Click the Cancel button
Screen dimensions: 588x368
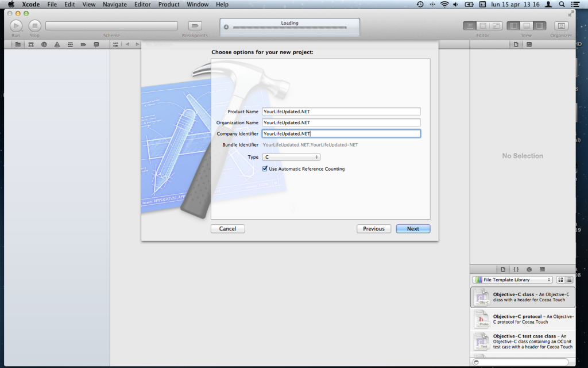pos(227,229)
